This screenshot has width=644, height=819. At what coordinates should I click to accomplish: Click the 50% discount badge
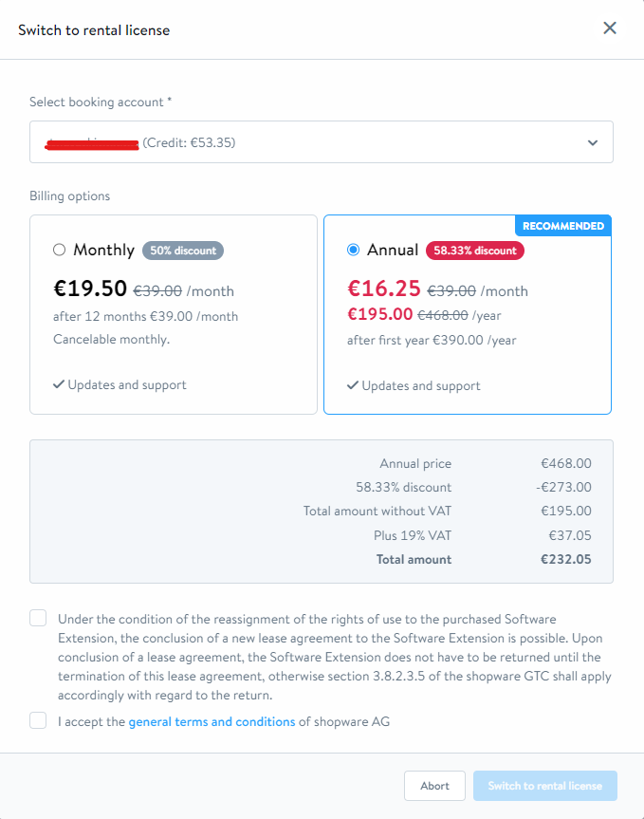click(x=183, y=251)
